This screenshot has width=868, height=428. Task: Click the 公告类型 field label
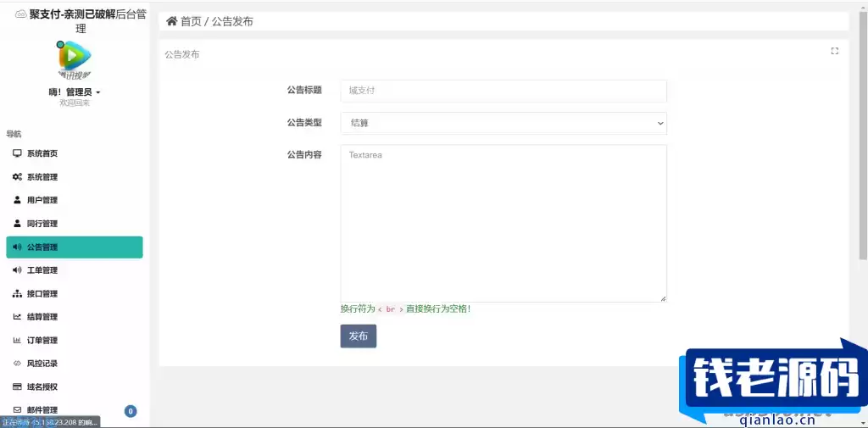[x=304, y=122]
